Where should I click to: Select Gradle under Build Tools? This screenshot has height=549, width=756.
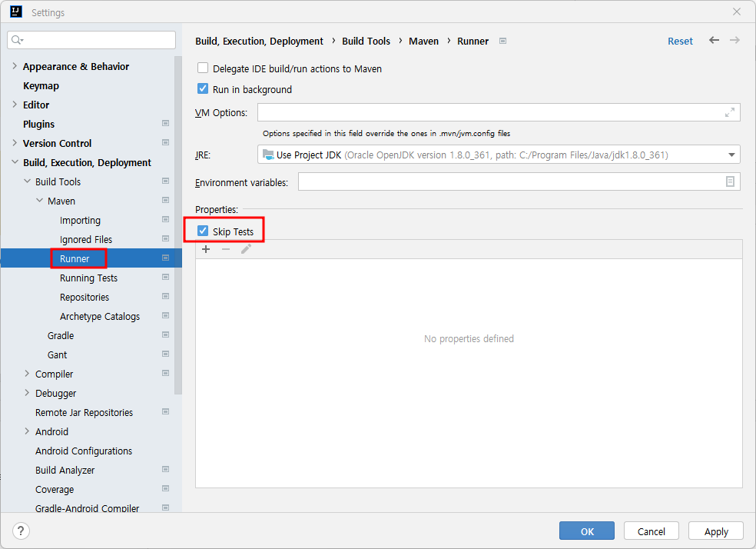(x=61, y=336)
